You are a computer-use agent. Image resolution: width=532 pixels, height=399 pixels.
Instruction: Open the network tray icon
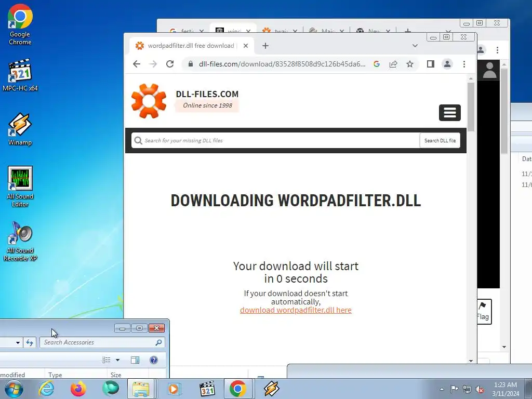(x=467, y=389)
